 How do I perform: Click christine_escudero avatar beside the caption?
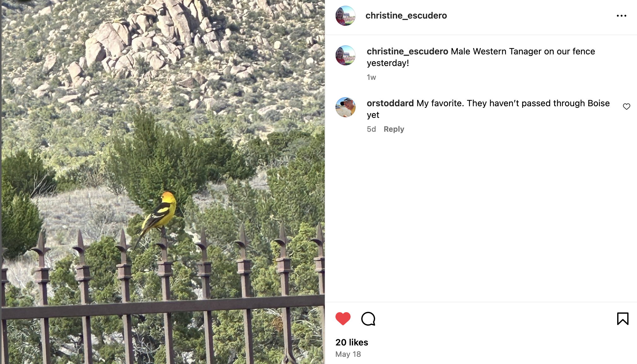click(x=345, y=55)
